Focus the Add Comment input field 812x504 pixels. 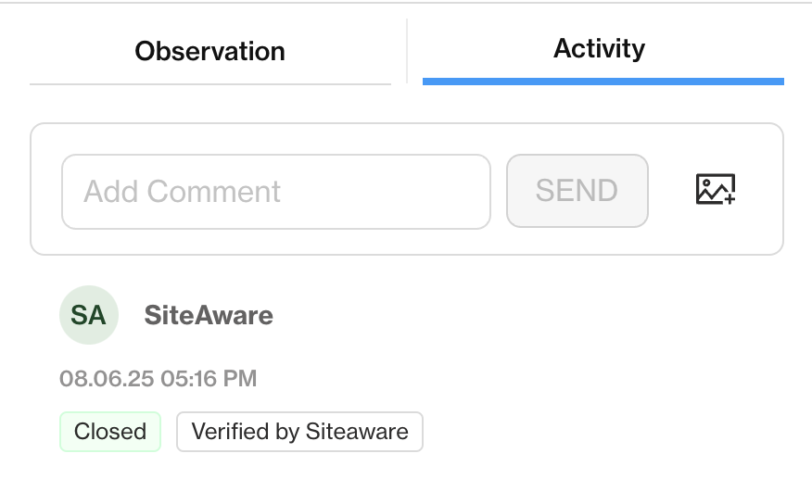(x=276, y=192)
